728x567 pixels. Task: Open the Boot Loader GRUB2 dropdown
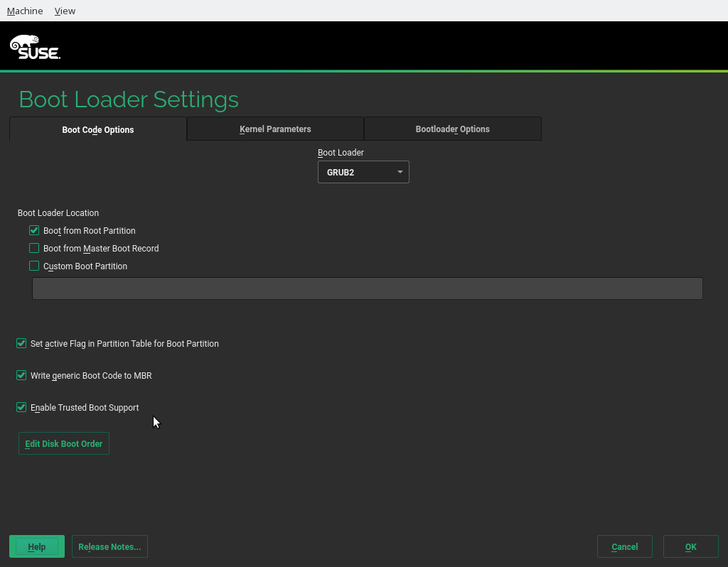[363, 172]
